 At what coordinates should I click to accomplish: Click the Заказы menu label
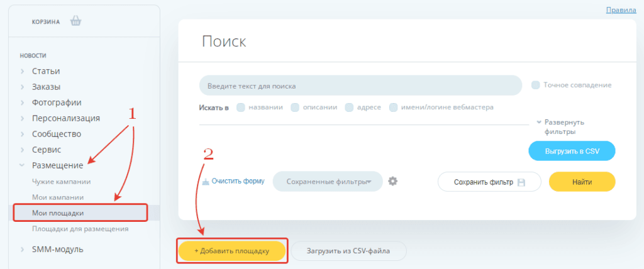point(46,87)
